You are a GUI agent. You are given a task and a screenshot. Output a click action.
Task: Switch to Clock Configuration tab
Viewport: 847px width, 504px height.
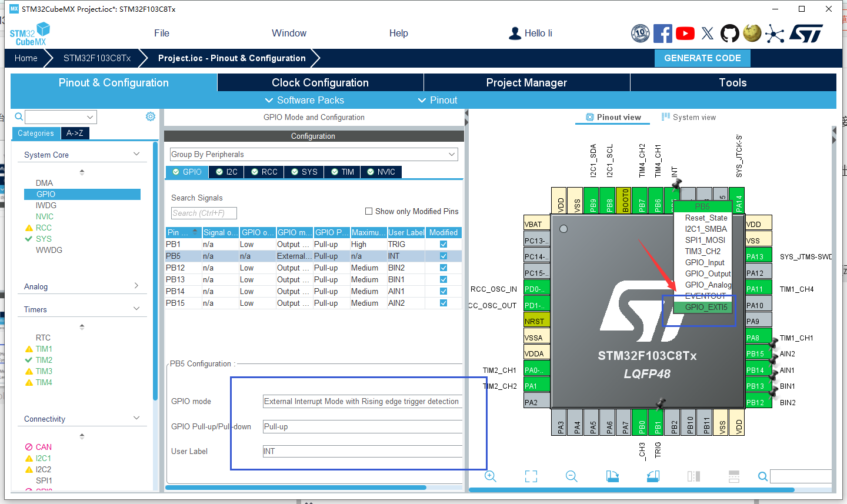pyautogui.click(x=321, y=83)
